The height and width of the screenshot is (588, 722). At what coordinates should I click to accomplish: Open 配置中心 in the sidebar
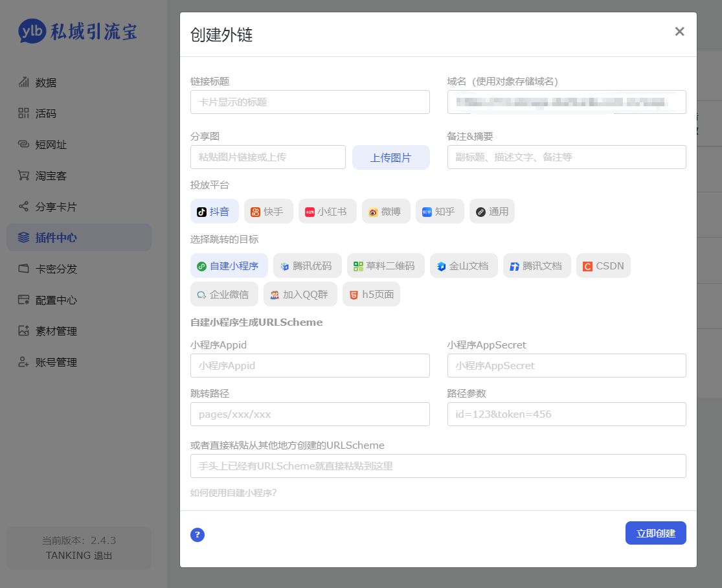tap(56, 300)
